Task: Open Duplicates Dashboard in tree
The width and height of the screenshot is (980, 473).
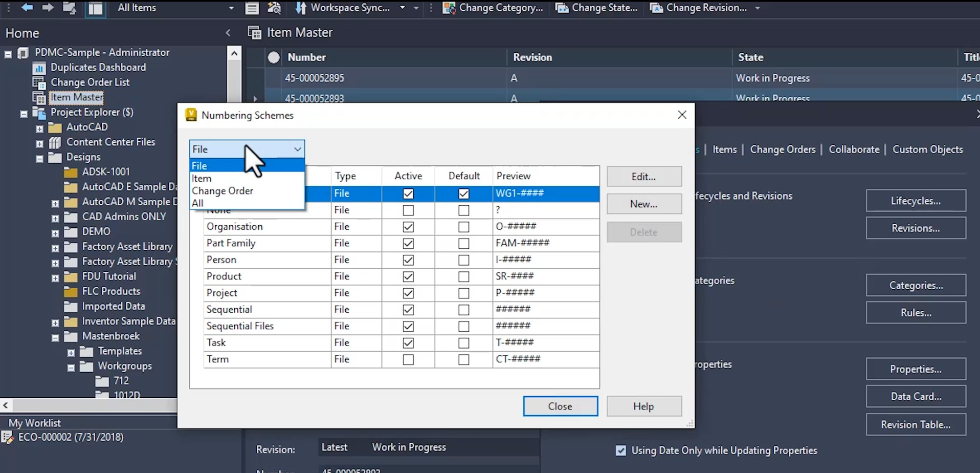Action: coord(98,67)
